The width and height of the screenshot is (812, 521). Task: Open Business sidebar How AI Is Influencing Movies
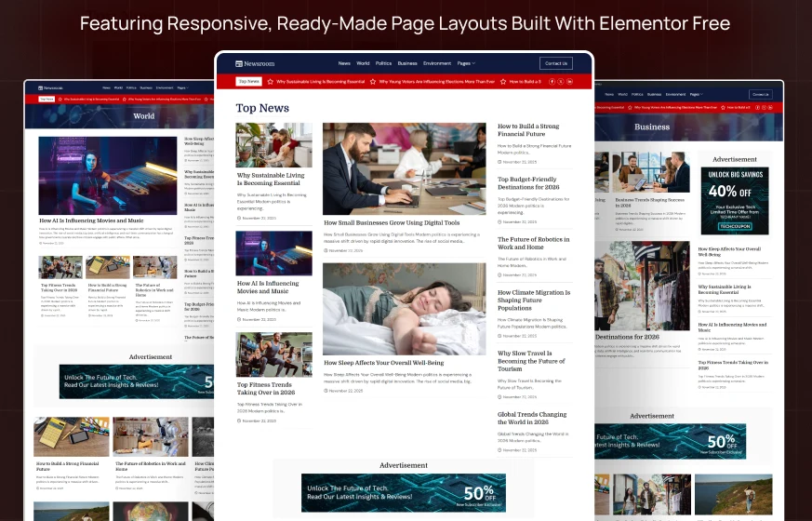732,327
